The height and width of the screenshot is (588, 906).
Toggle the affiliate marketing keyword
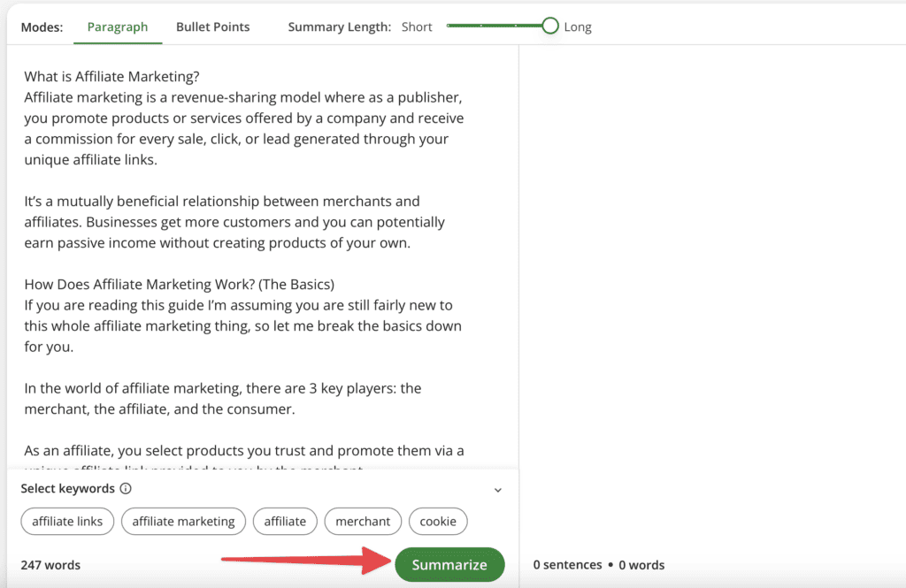(183, 521)
